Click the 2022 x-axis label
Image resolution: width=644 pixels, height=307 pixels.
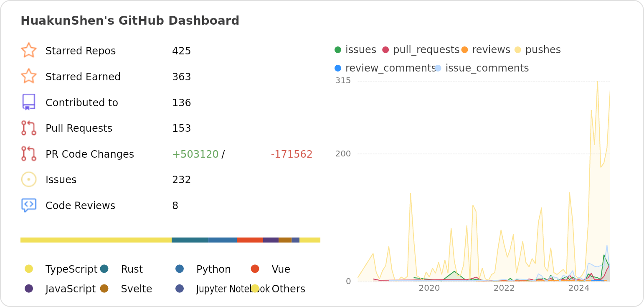[504, 288]
